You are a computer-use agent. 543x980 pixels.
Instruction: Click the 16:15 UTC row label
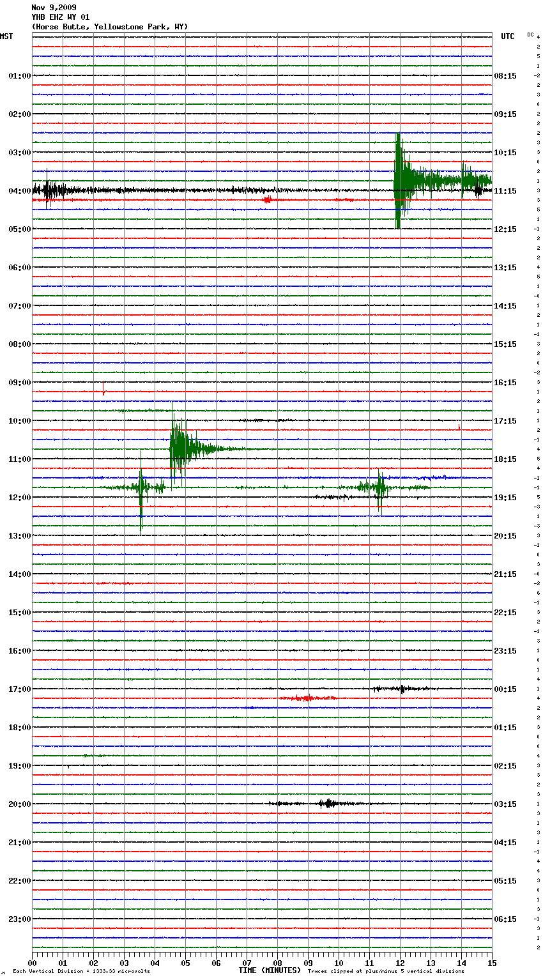click(505, 383)
